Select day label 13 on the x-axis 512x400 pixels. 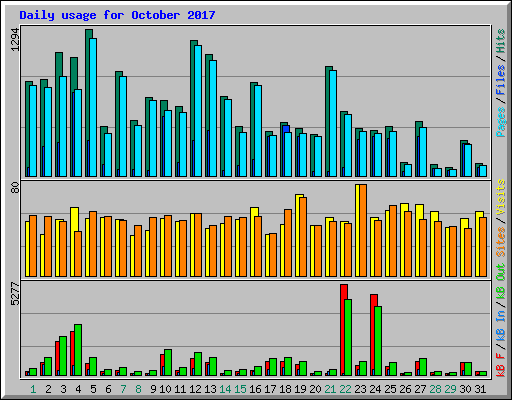pos(210,389)
